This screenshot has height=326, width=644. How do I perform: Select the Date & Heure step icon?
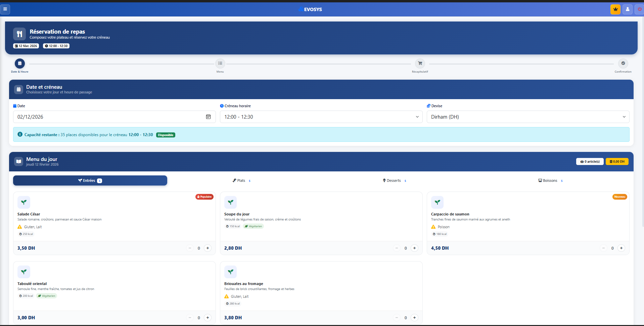(x=20, y=64)
